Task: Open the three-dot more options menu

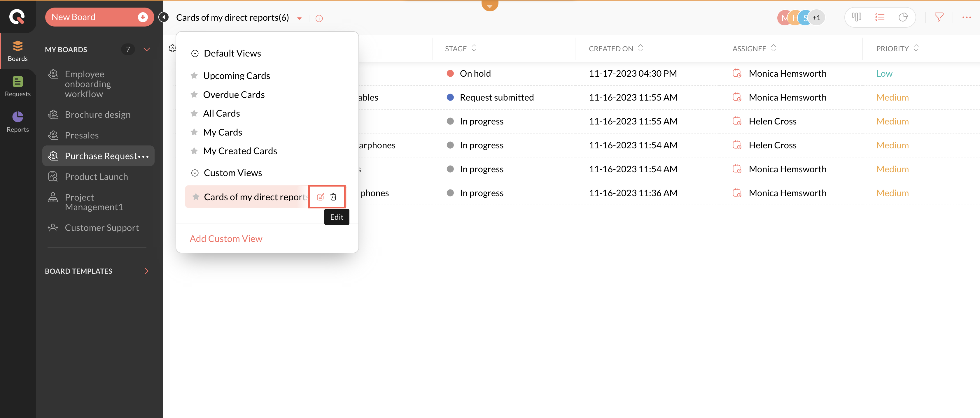Action: coord(966,17)
